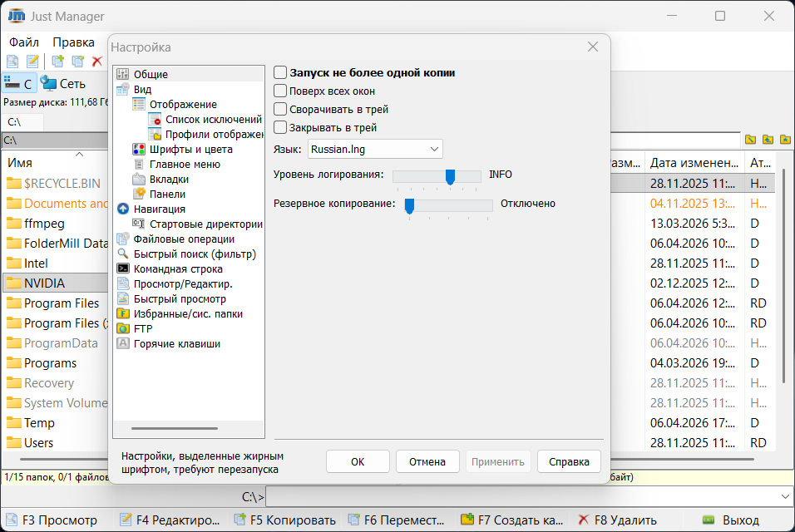Image resolution: width=795 pixels, height=532 pixels.
Task: Click F8 Удалить button
Action: [618, 520]
